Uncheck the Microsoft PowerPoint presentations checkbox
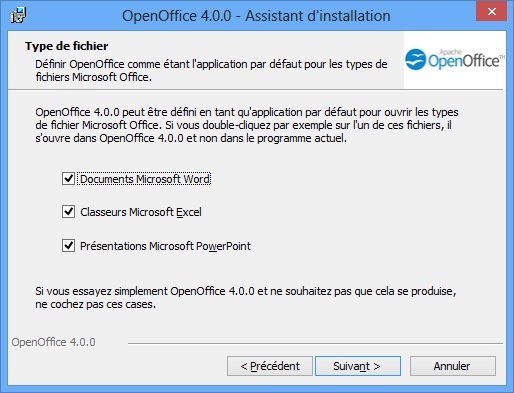The width and height of the screenshot is (514, 393). pos(68,246)
